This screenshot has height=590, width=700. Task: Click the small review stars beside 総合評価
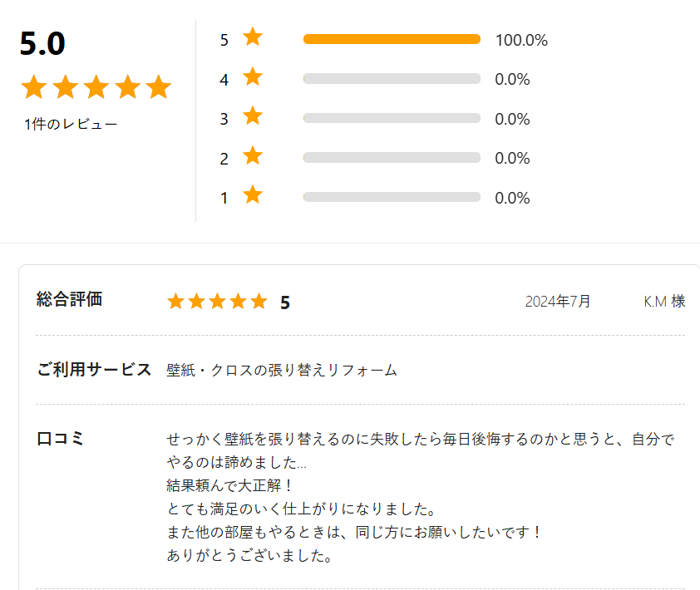218,302
